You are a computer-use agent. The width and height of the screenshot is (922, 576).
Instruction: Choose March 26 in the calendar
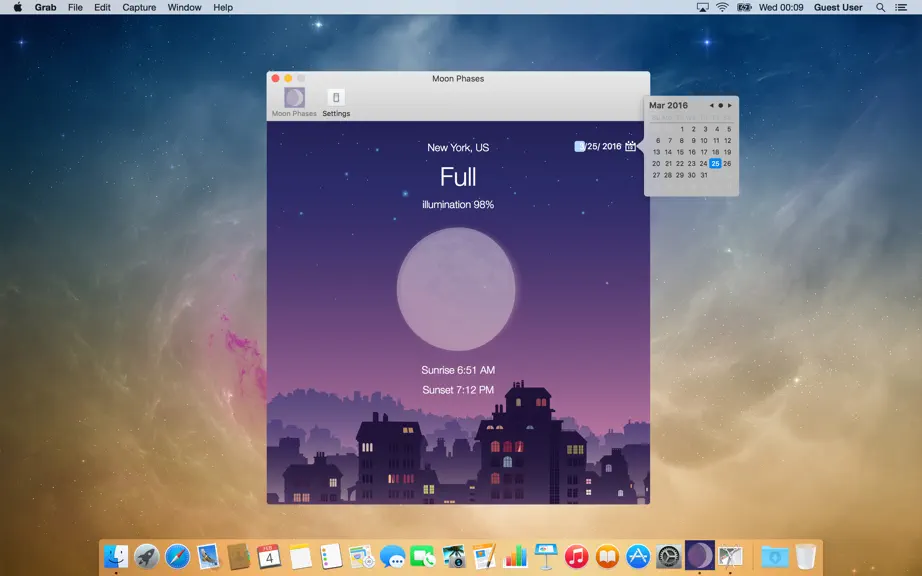(x=727, y=163)
